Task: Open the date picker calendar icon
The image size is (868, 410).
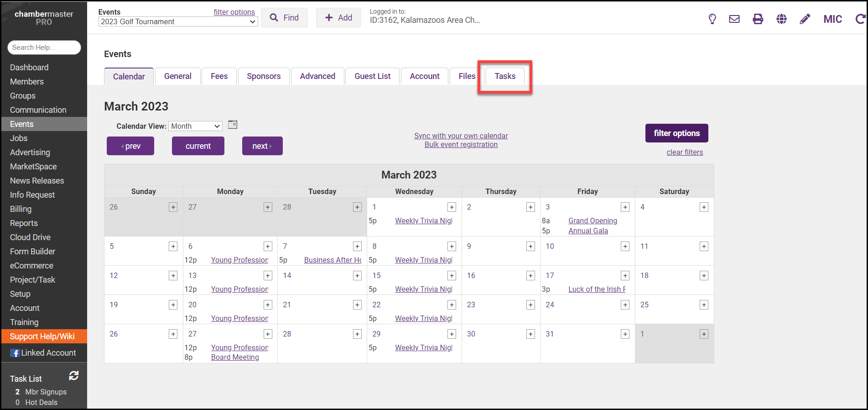Action: pos(233,125)
